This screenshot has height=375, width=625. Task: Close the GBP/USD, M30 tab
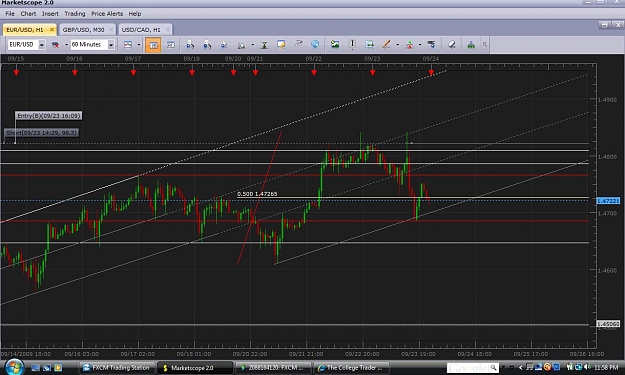(x=111, y=30)
